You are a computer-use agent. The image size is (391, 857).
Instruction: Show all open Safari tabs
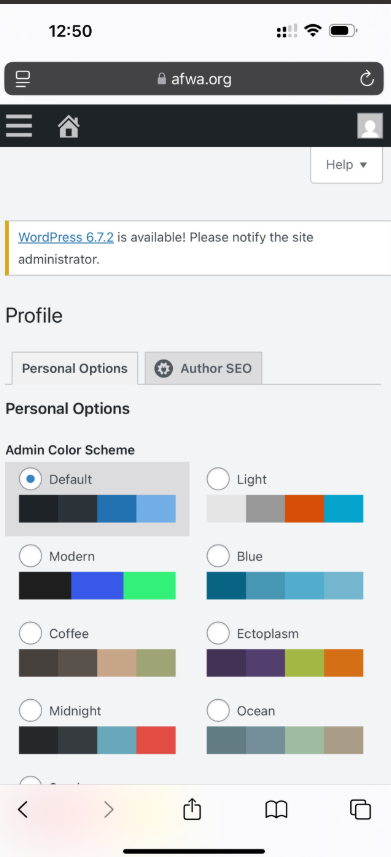coord(360,809)
